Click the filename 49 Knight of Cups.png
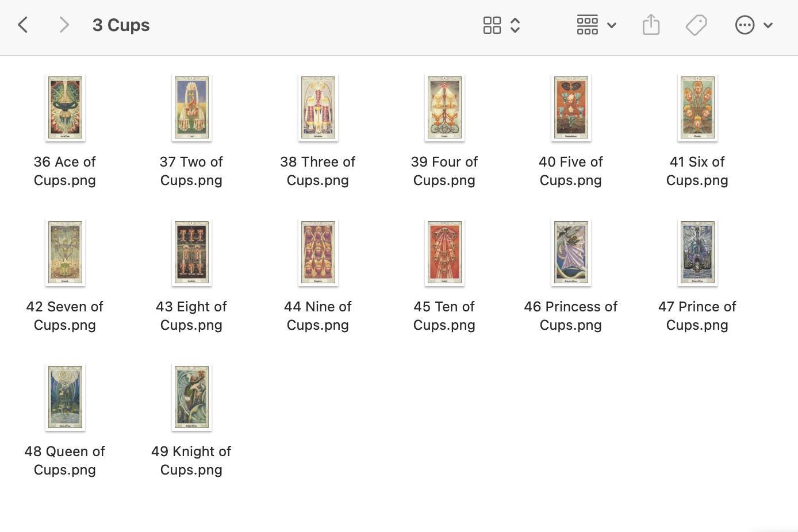Image resolution: width=798 pixels, height=532 pixels. [x=191, y=460]
